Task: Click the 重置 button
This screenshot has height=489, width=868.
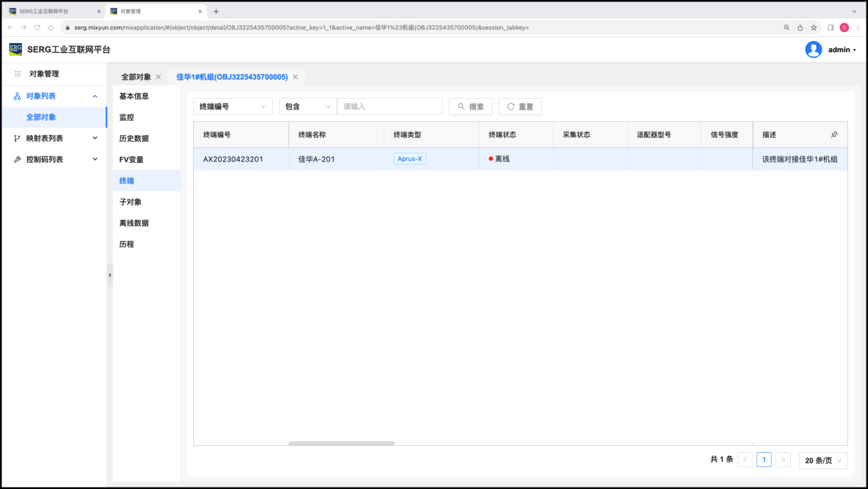Action: coord(520,107)
